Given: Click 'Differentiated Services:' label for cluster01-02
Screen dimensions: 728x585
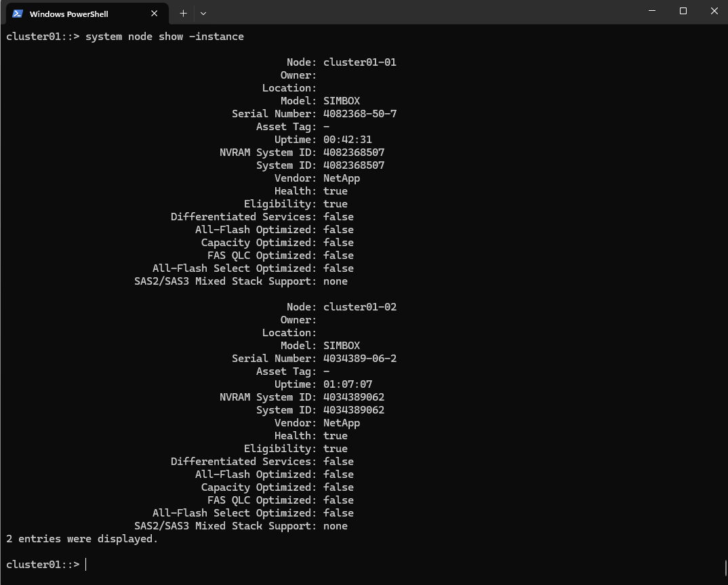Looking at the screenshot, I should (x=243, y=462).
